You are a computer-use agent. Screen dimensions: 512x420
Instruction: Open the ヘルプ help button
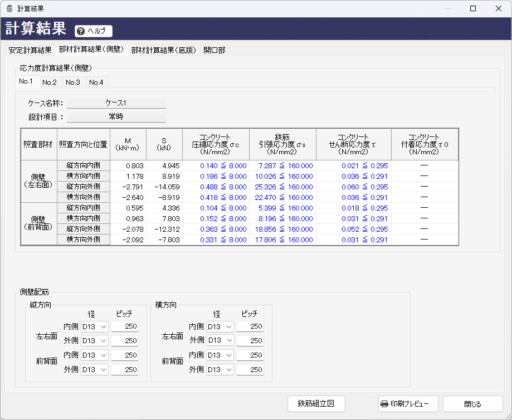94,31
